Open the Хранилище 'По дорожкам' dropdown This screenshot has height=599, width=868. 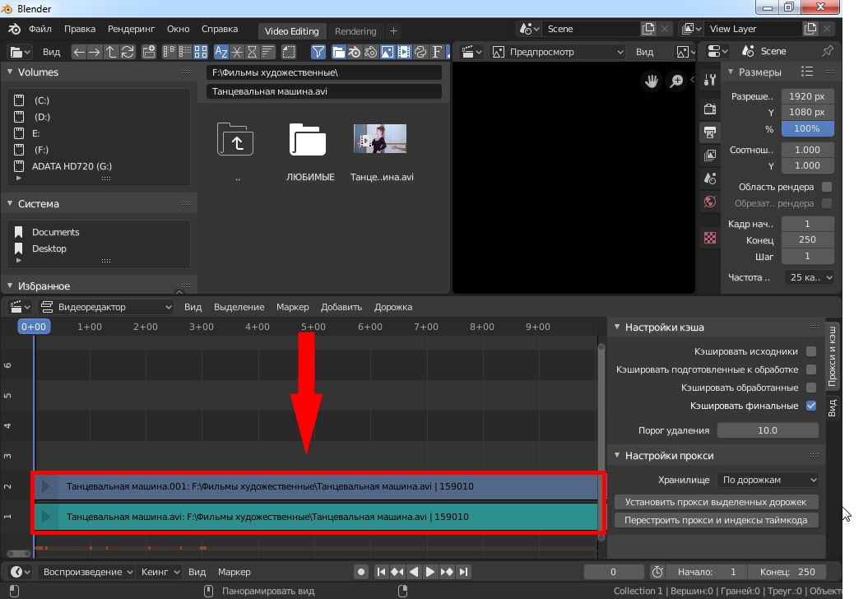click(768, 480)
